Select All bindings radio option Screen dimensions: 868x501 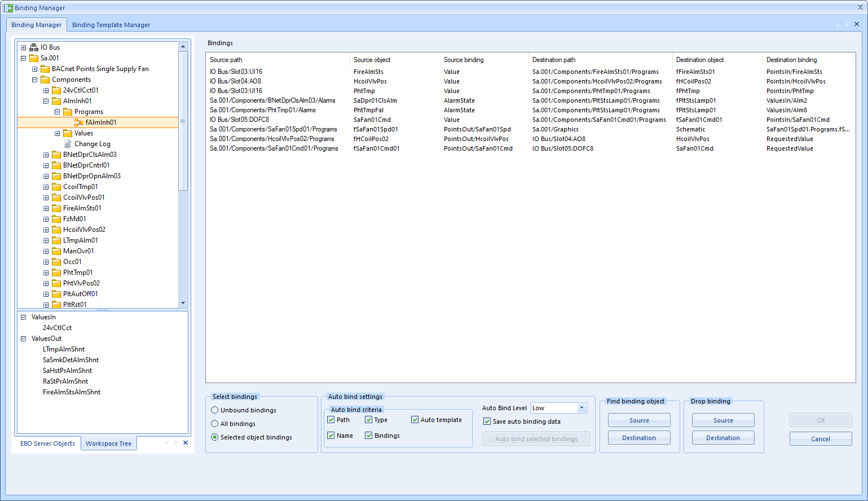[x=214, y=424]
